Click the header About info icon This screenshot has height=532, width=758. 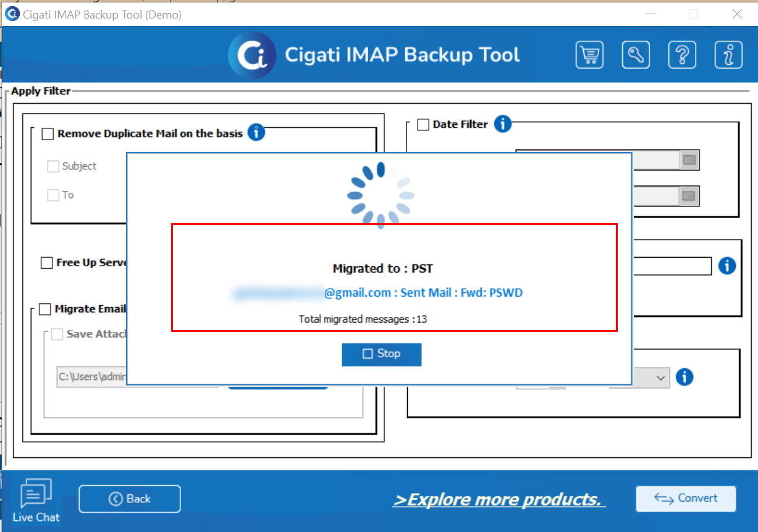[x=728, y=55]
